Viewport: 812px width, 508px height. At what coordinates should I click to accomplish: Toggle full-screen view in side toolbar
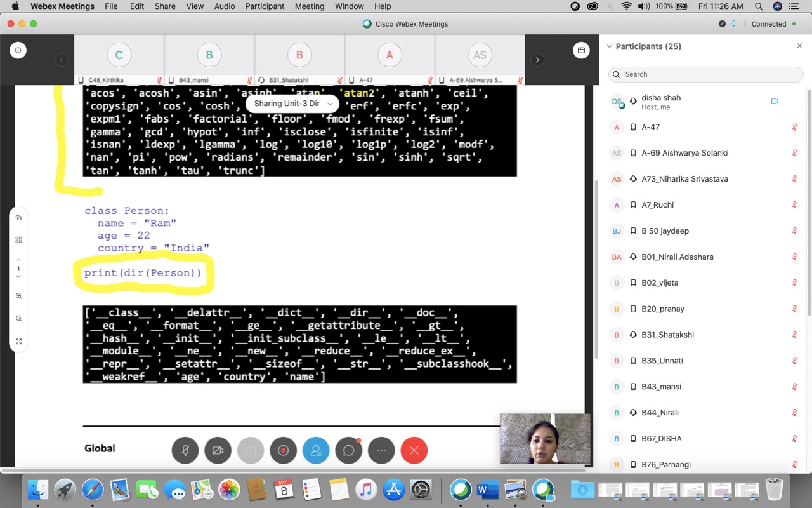tap(18, 342)
